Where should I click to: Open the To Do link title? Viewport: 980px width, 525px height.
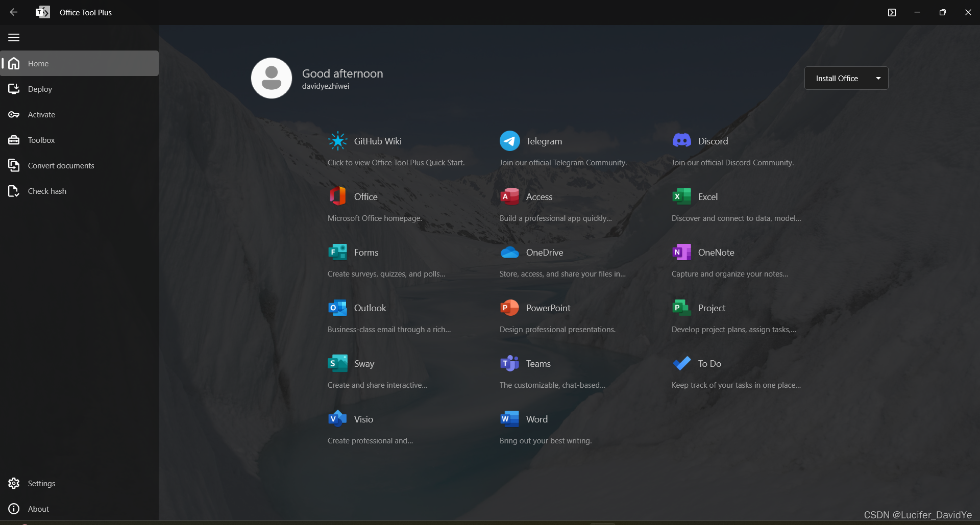709,363
